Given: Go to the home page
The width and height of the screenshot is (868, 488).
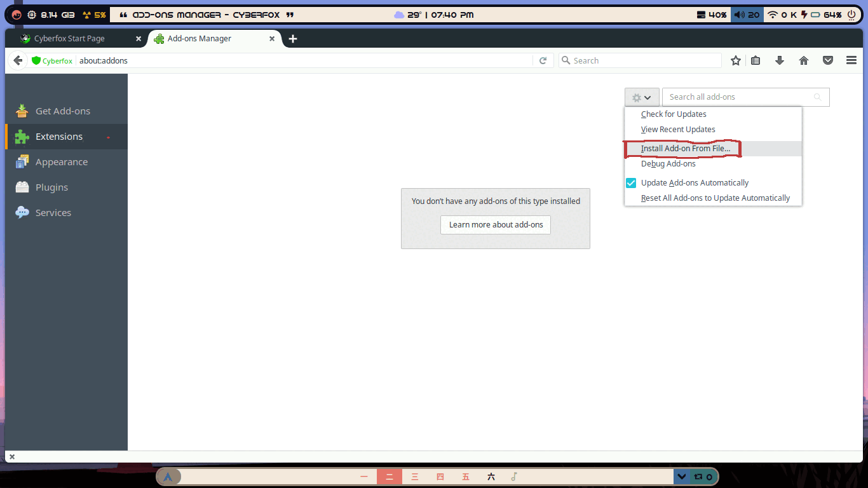Looking at the screenshot, I should (804, 60).
